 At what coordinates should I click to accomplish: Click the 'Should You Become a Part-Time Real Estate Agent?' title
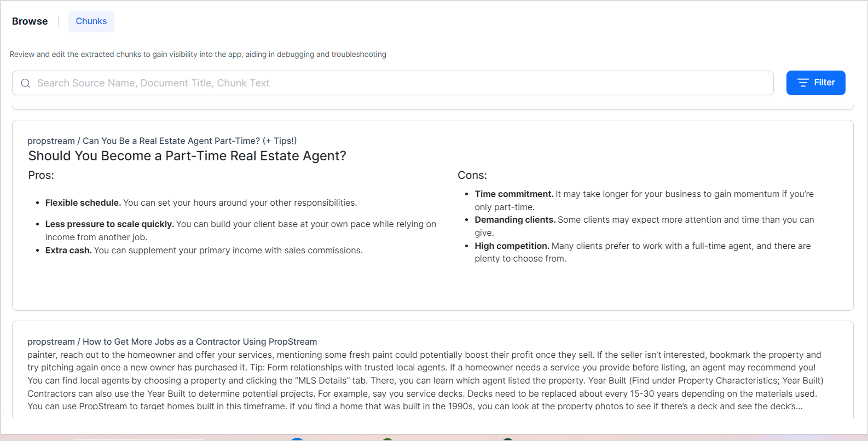tap(187, 156)
